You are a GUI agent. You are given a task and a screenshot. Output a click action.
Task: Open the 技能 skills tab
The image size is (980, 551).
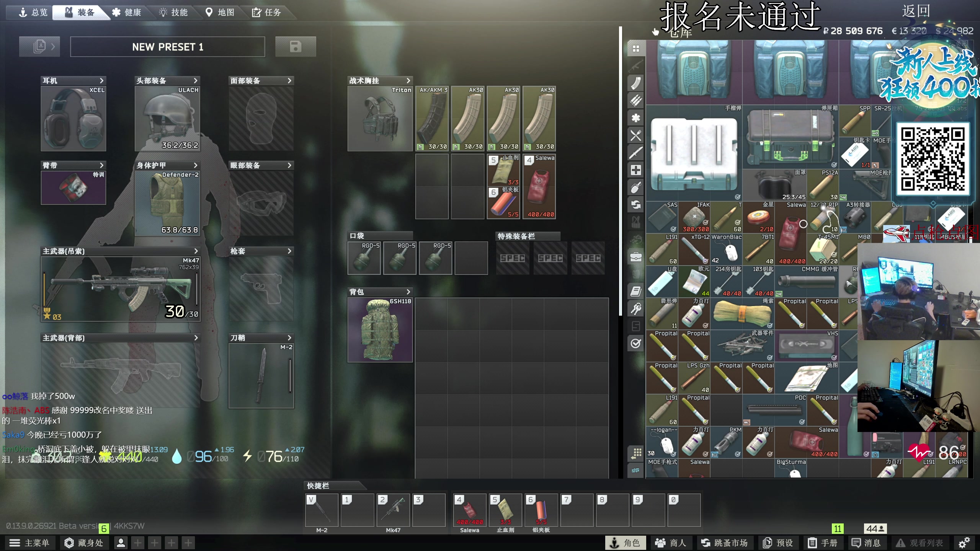(174, 13)
